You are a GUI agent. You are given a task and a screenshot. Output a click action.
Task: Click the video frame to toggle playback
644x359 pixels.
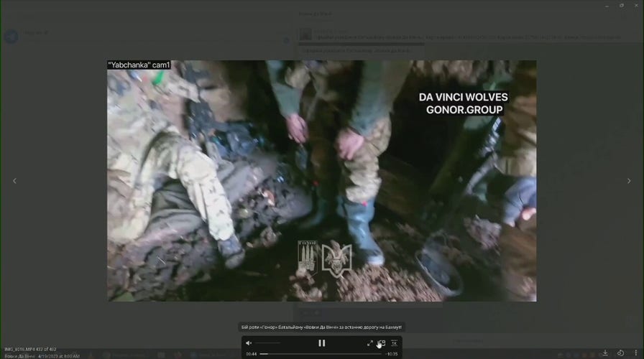321,181
